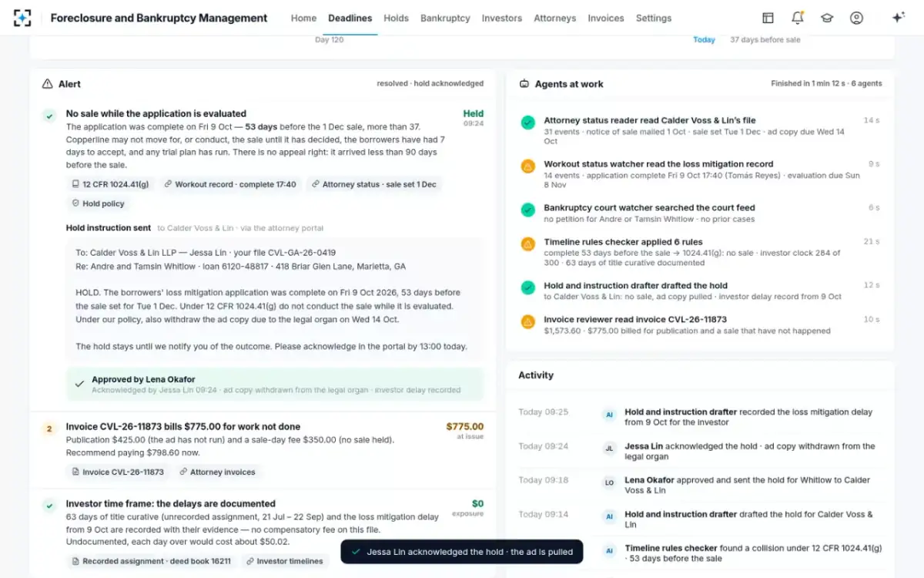Open the Attorney invoices chip

point(217,472)
